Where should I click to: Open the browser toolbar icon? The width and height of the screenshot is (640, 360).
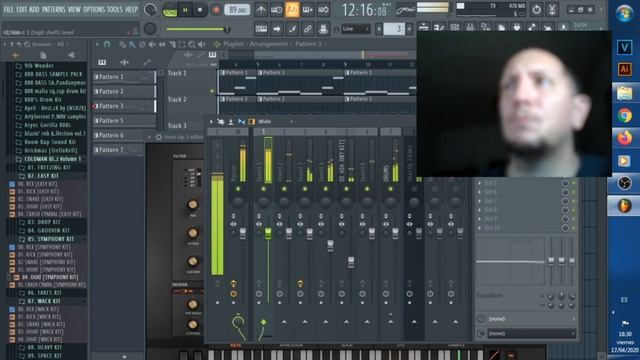click(x=485, y=27)
